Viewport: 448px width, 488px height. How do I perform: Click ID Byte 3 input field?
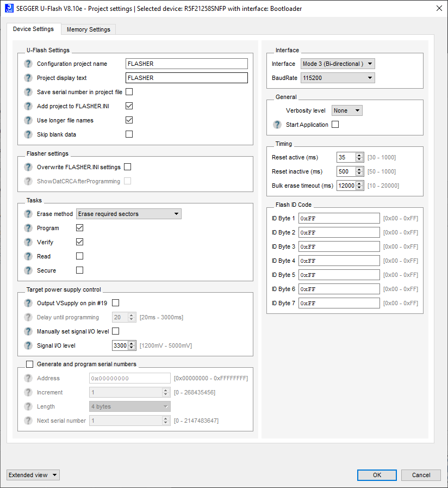pos(339,247)
